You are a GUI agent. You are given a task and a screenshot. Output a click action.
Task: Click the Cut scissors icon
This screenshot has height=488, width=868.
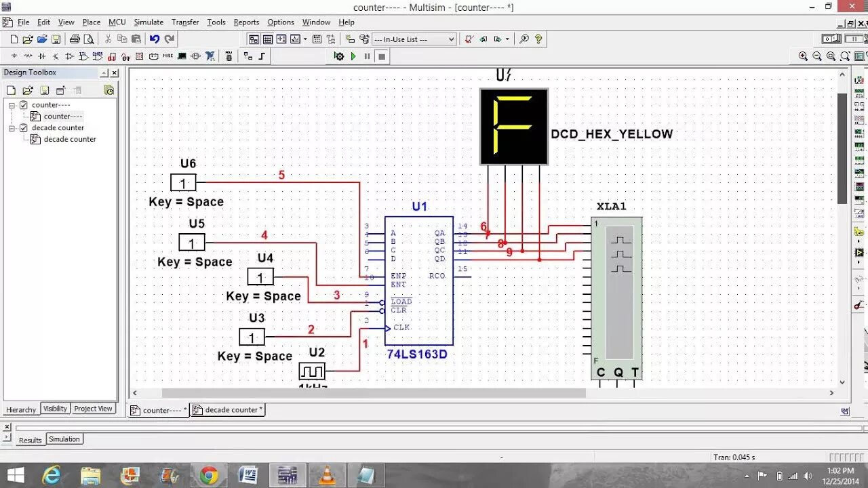(x=108, y=39)
